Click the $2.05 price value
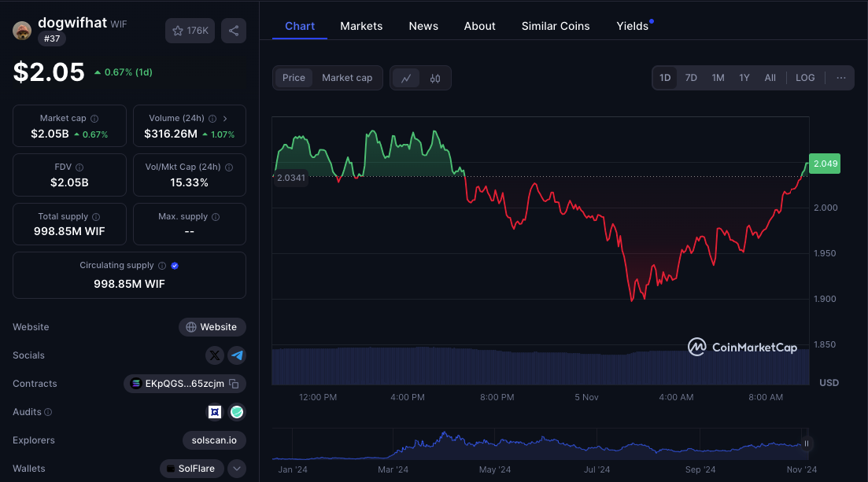The image size is (868, 482). point(49,72)
